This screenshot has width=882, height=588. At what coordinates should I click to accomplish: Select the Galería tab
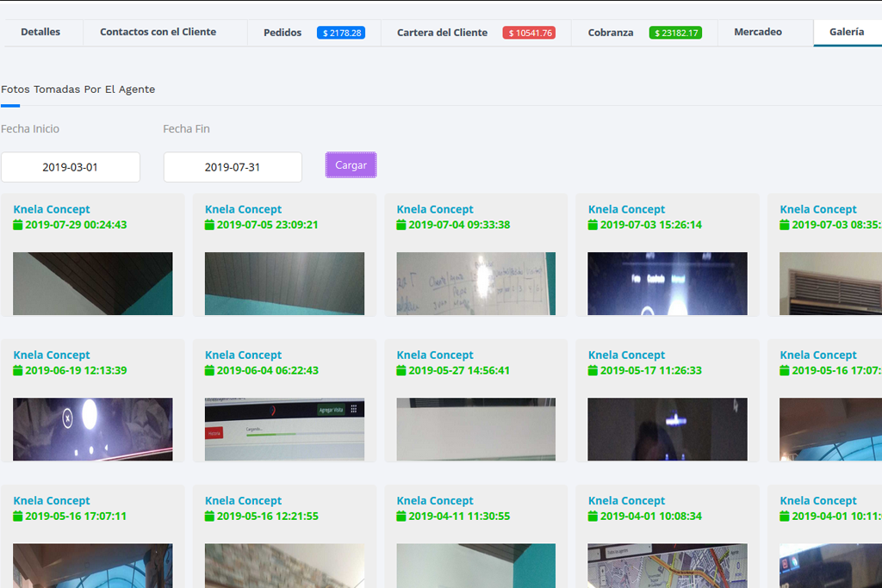coord(847,32)
